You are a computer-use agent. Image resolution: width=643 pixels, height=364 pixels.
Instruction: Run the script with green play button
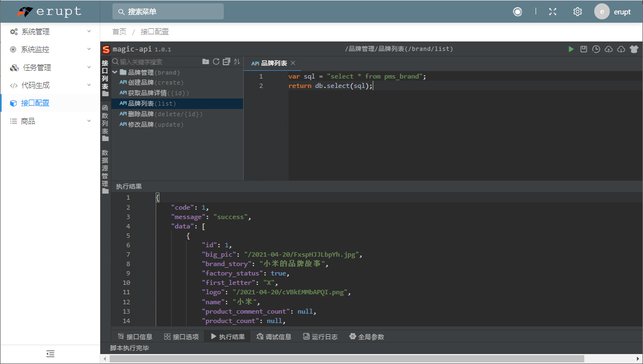[x=571, y=49]
